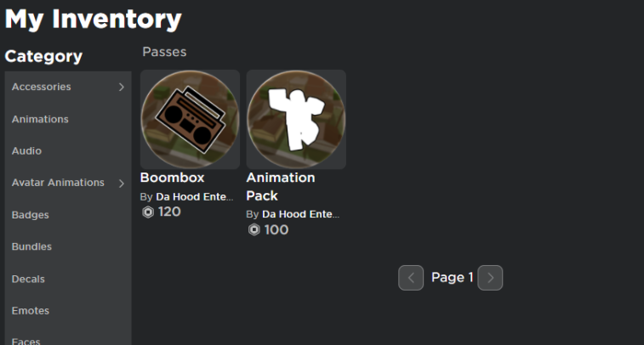This screenshot has width=644, height=345.
Task: Select the Decals category
Action: pyautogui.click(x=28, y=279)
